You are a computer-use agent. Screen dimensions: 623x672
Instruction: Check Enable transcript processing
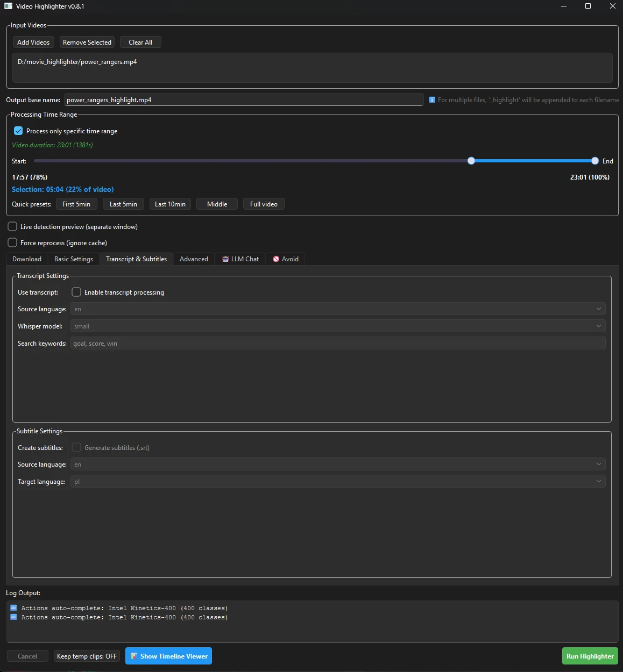76,292
